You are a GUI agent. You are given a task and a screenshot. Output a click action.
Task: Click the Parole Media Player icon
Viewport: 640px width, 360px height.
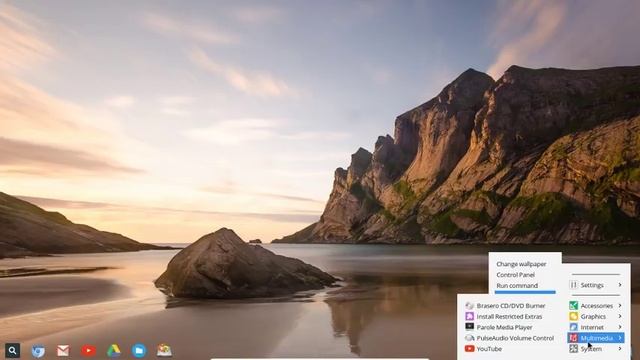(469, 327)
